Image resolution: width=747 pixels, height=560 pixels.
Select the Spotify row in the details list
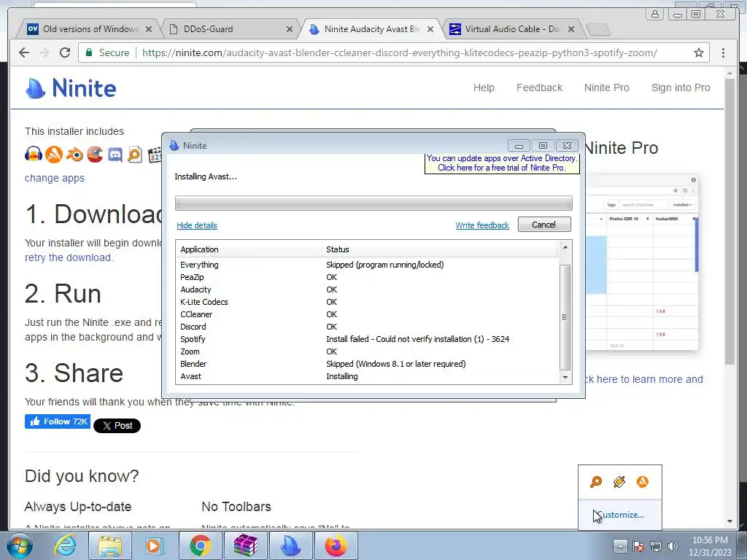click(x=368, y=339)
